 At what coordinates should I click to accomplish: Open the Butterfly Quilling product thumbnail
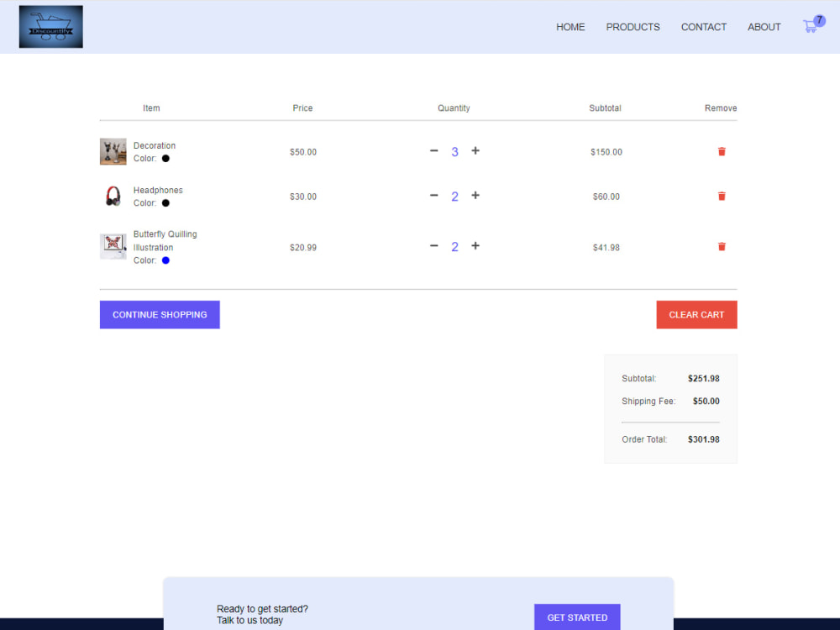coord(113,246)
